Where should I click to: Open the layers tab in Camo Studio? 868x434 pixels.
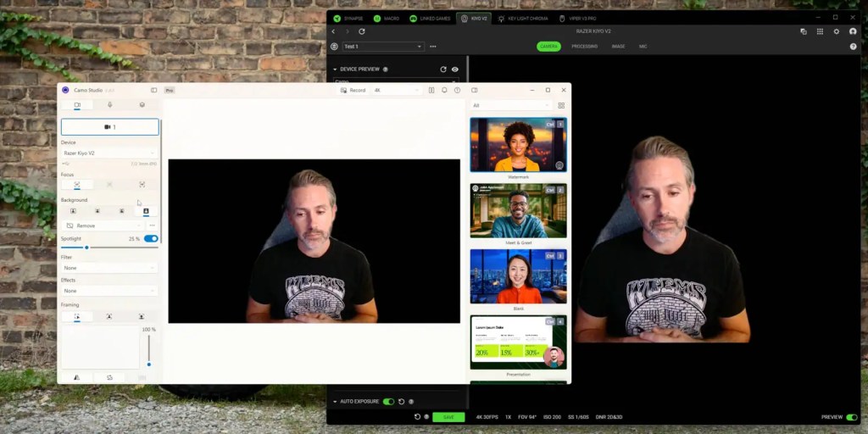tap(142, 105)
